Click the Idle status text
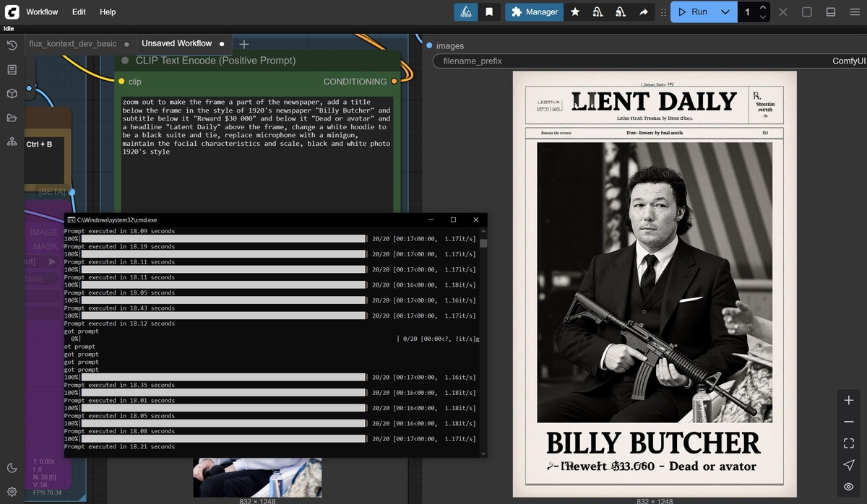This screenshot has width=867, height=504. click(9, 29)
